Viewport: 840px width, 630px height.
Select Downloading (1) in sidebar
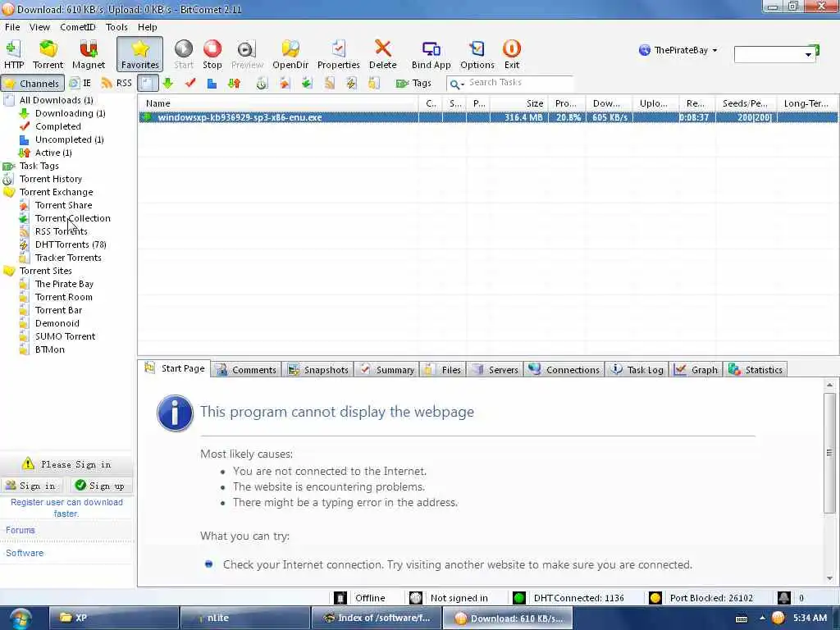[x=70, y=113]
